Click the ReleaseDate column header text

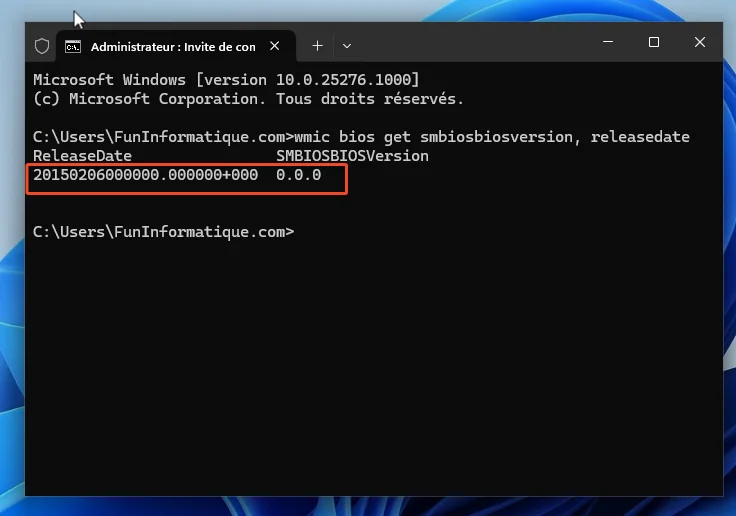click(x=82, y=156)
